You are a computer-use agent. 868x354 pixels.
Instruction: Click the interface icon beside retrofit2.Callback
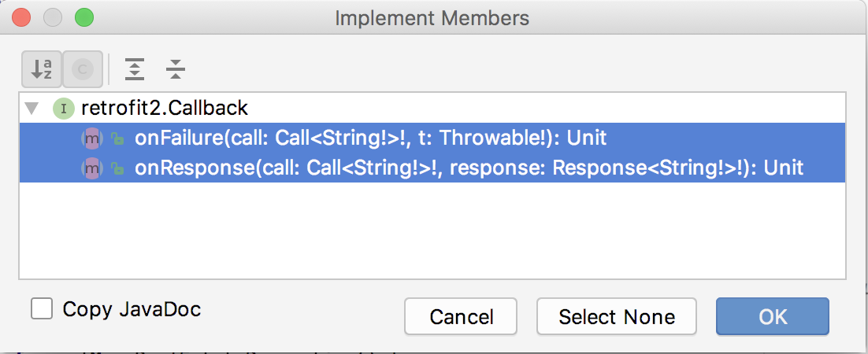point(63,108)
